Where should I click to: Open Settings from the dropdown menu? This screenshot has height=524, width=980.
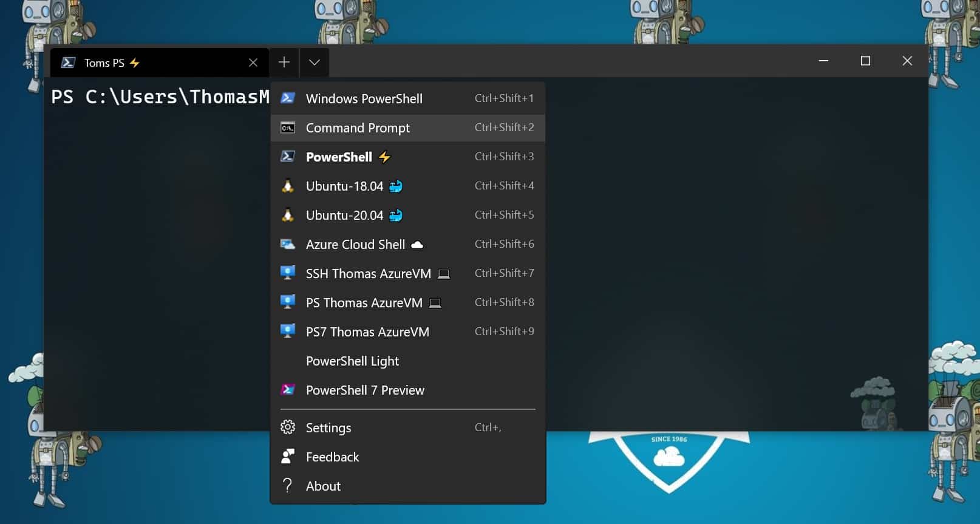[408, 427]
